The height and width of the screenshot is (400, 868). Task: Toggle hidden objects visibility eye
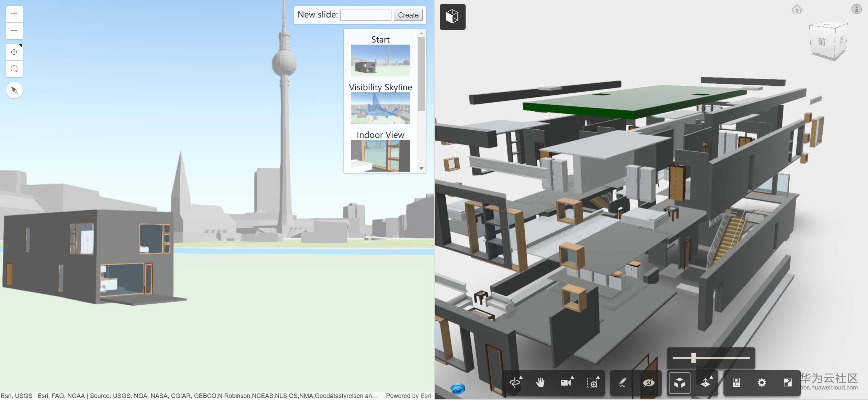tap(648, 382)
